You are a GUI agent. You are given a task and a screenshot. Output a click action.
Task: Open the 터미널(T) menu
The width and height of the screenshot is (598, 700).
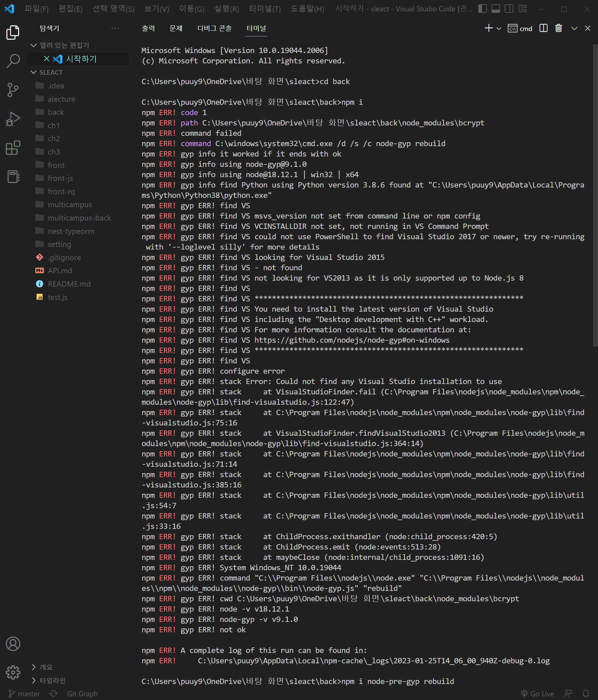tap(265, 9)
